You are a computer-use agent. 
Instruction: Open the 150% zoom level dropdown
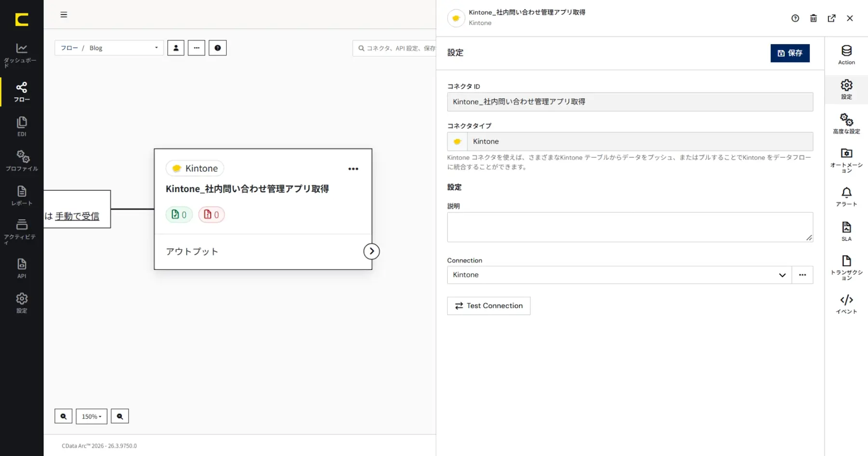(x=92, y=417)
